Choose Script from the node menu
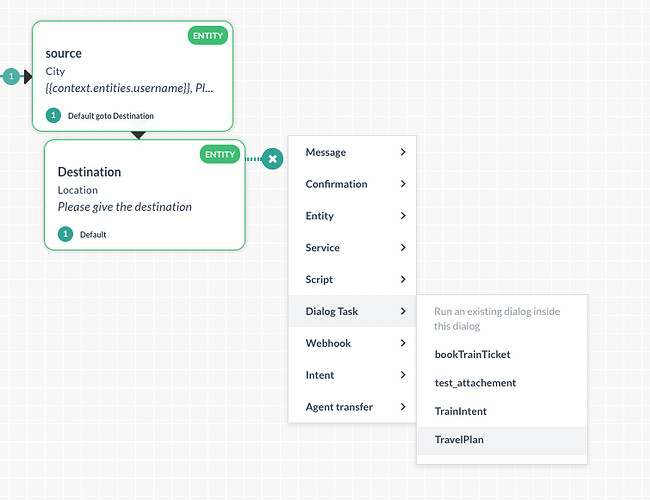The image size is (650, 500). pos(319,280)
